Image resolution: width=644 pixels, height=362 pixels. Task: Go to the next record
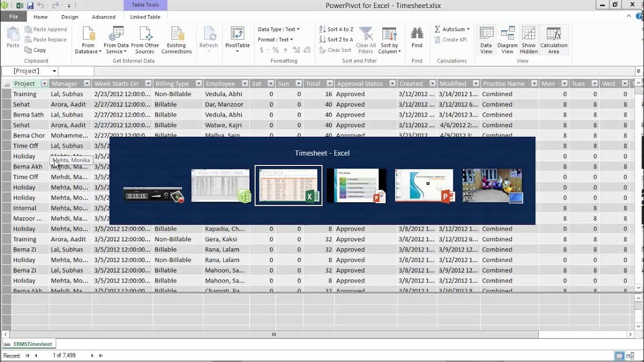click(x=92, y=356)
